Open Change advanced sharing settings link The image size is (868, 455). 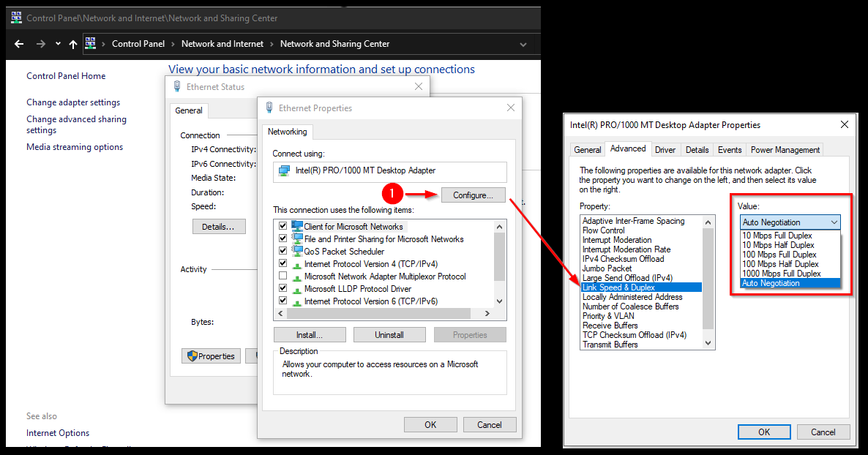pos(76,124)
